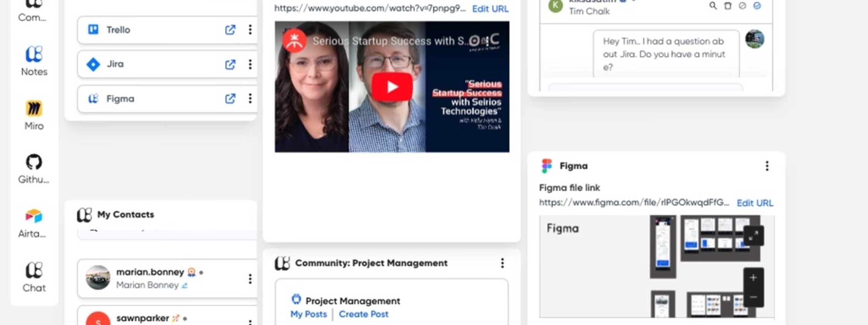Open Github from the sidebar
The height and width of the screenshot is (325, 868).
click(x=34, y=169)
